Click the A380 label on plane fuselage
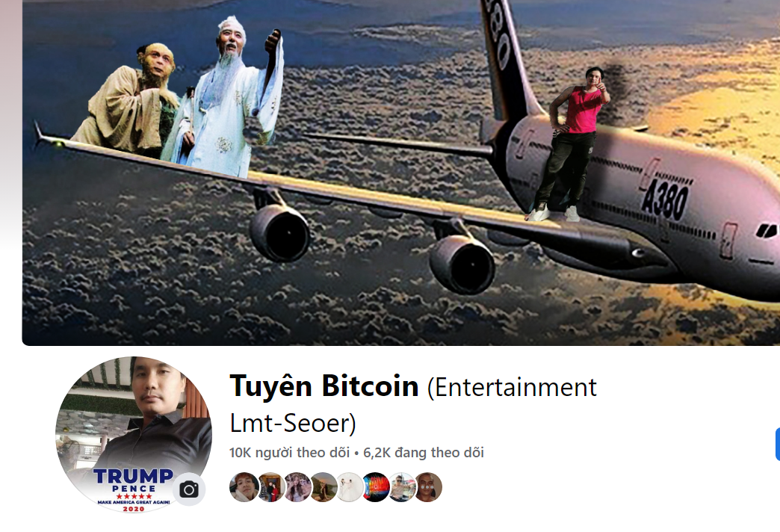Viewport: 780px width, 532px height. 665,199
